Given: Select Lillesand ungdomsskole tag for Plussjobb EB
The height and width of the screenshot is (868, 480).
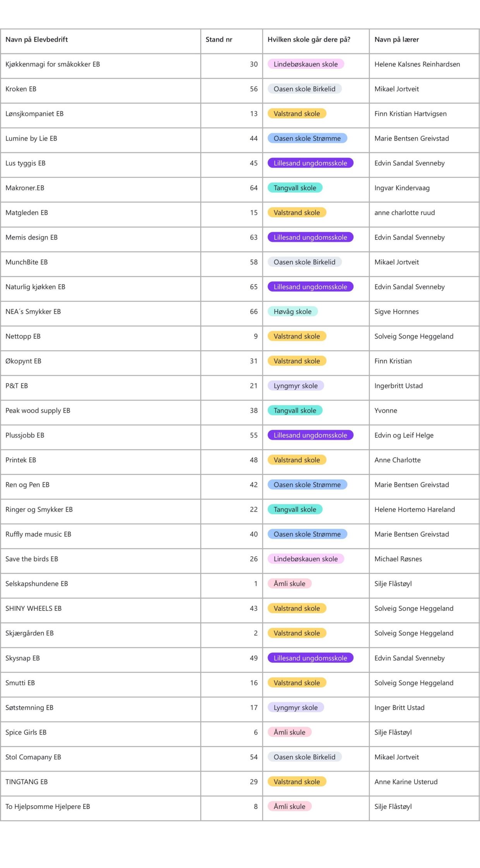Looking at the screenshot, I should [x=310, y=435].
